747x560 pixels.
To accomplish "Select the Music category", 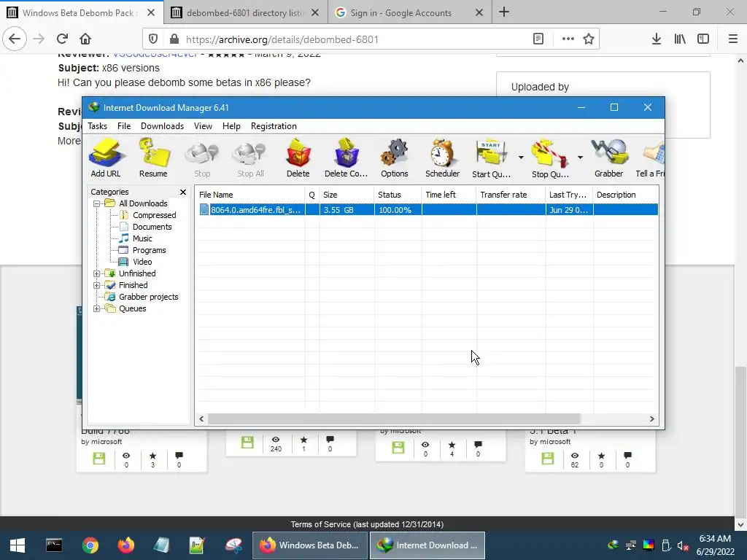I will 142,238.
